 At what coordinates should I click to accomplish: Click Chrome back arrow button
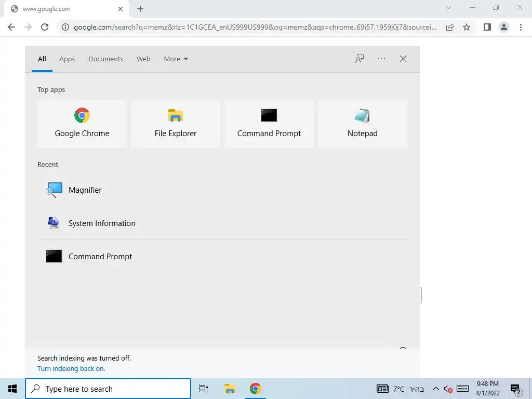tap(11, 27)
